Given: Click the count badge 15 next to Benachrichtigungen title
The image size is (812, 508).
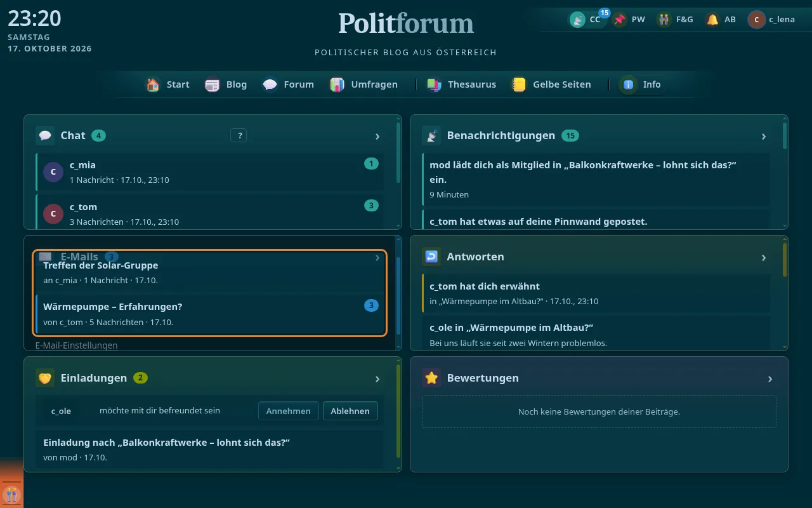Looking at the screenshot, I should (x=570, y=135).
